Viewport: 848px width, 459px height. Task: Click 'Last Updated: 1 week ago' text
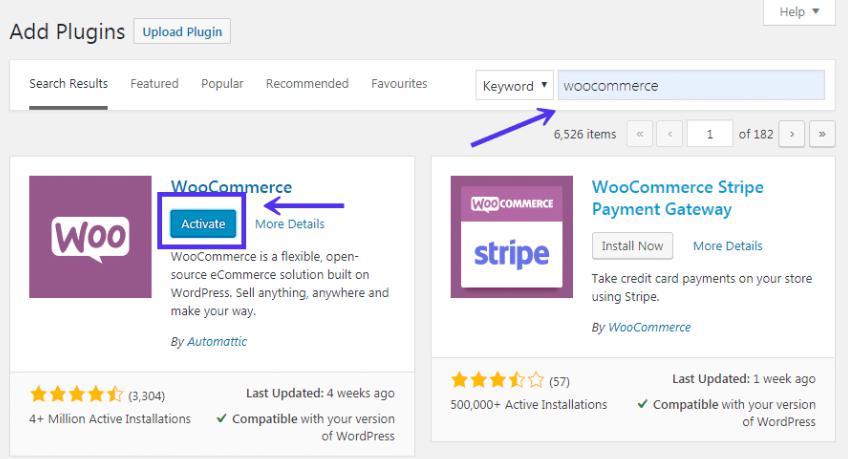pos(744,379)
